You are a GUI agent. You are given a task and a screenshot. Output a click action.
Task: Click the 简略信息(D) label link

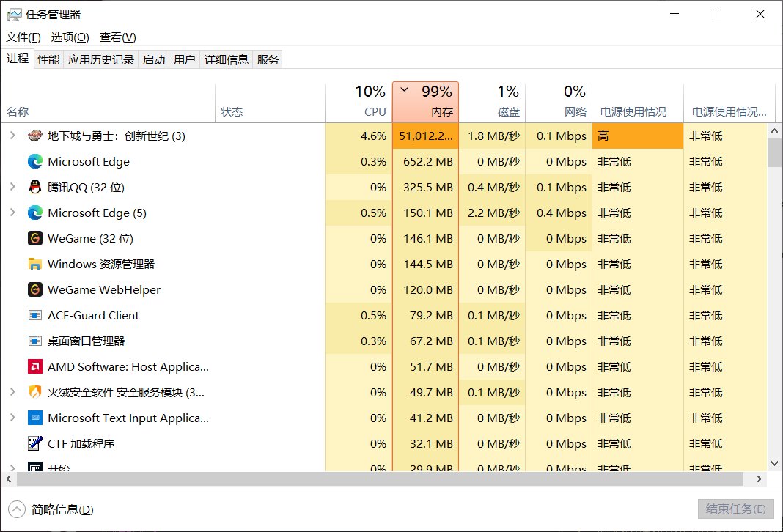click(x=62, y=509)
